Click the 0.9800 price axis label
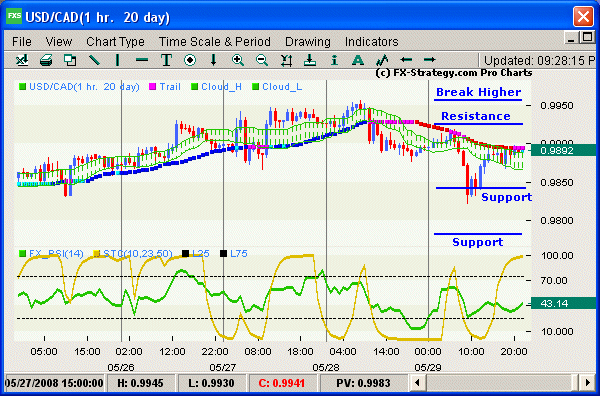This screenshot has height=396, width=600. click(556, 221)
